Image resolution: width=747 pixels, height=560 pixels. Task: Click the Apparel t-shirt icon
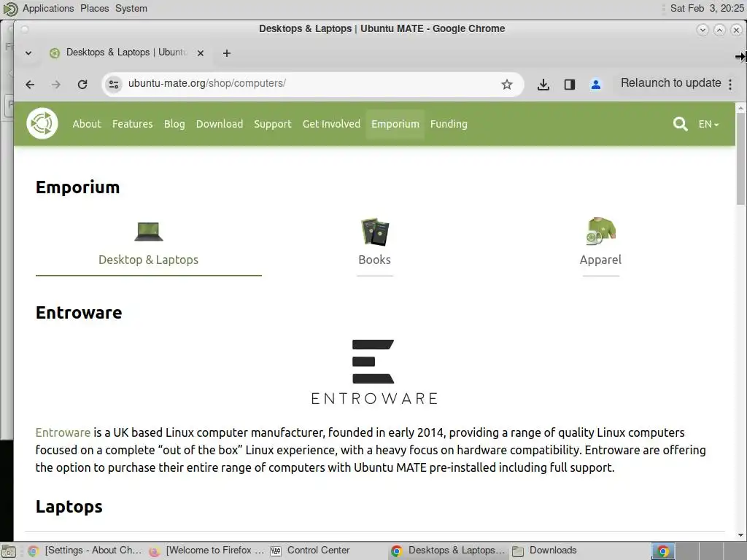tap(601, 231)
